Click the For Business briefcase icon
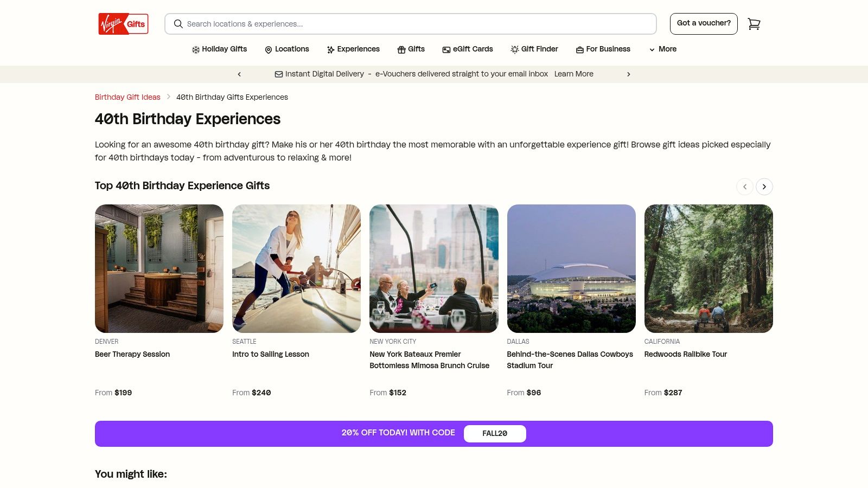Viewport: 868px width, 488px height. tap(579, 50)
